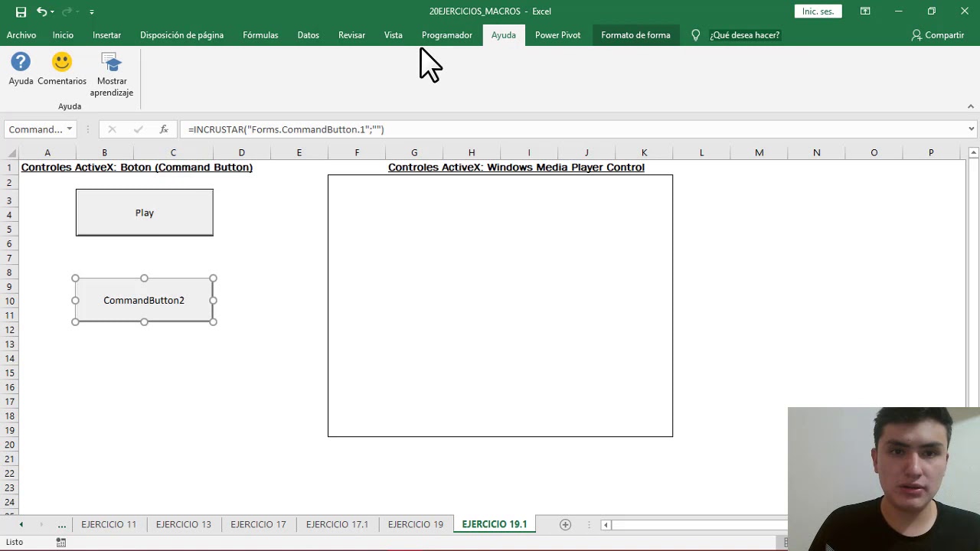Expand the formula bar chevron

point(971,129)
